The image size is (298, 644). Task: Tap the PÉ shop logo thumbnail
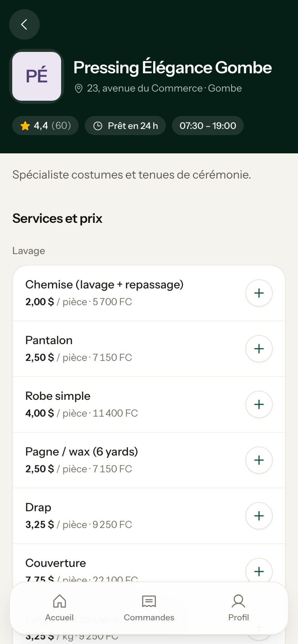[37, 76]
